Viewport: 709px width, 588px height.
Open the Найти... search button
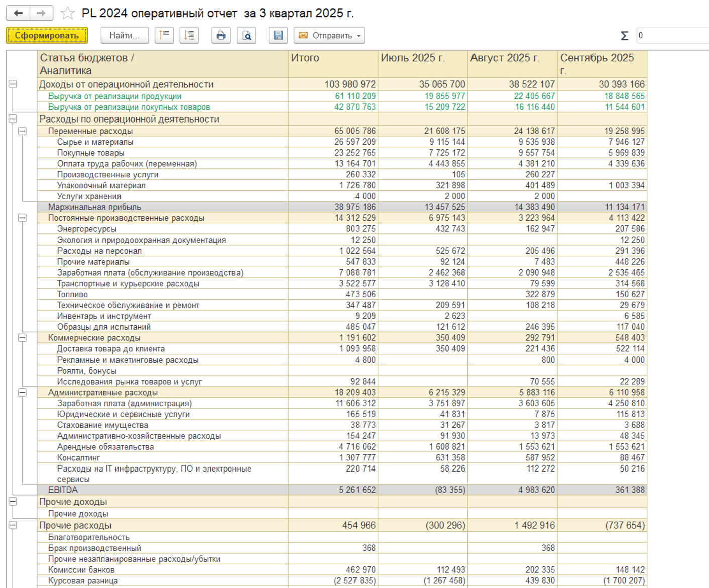click(x=125, y=35)
